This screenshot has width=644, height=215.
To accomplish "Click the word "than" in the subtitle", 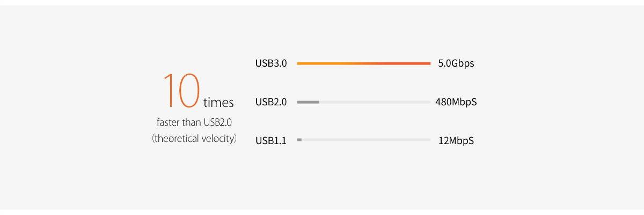I will (192, 123).
